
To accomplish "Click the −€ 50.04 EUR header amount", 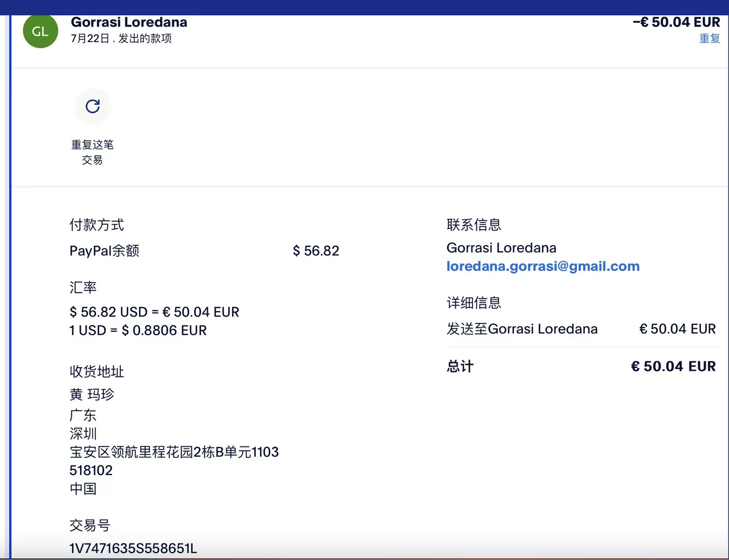I will tap(676, 22).
